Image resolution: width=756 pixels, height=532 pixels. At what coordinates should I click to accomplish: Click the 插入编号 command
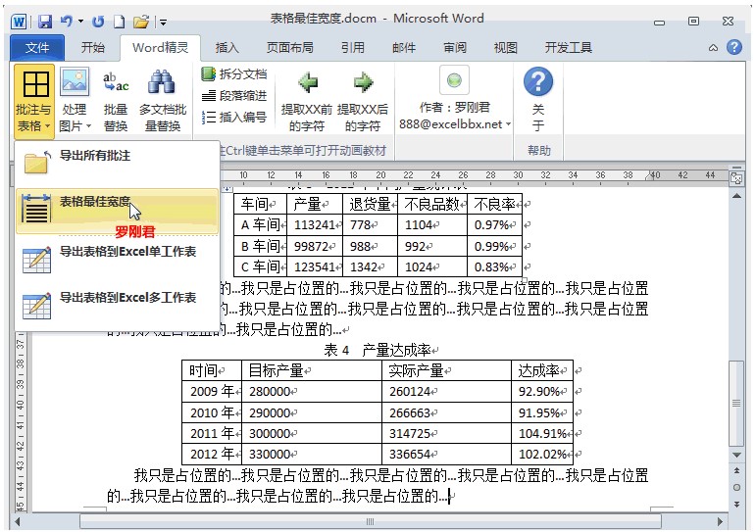(x=233, y=118)
